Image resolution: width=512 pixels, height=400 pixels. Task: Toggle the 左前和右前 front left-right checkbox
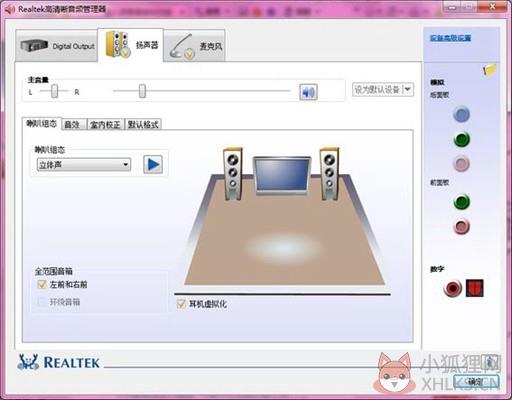click(x=42, y=284)
